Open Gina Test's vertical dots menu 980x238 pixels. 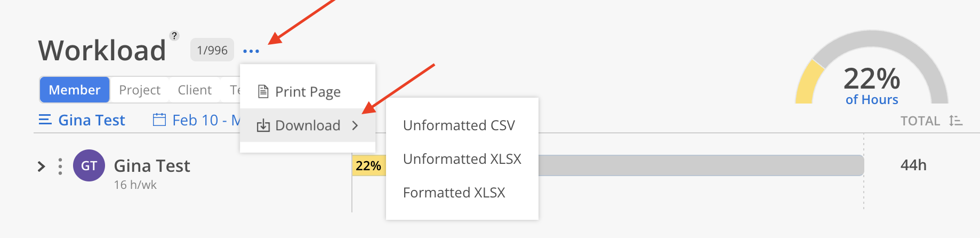(x=60, y=166)
